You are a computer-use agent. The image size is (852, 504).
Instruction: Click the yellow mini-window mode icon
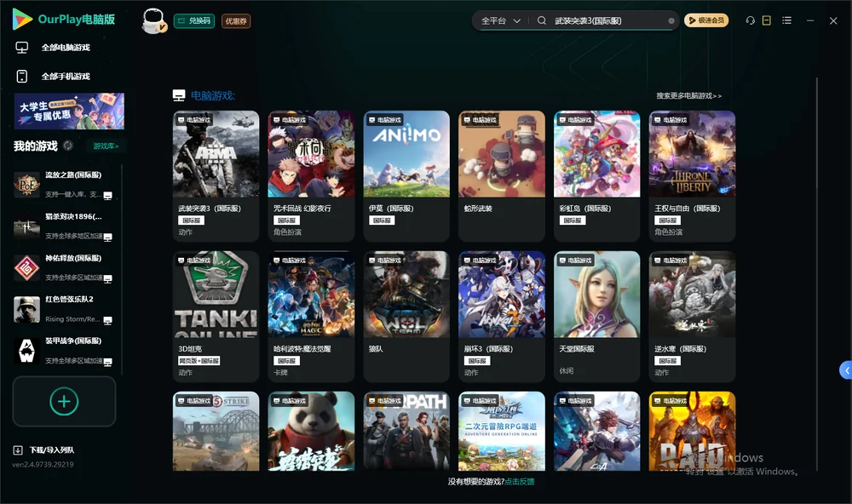click(x=767, y=20)
